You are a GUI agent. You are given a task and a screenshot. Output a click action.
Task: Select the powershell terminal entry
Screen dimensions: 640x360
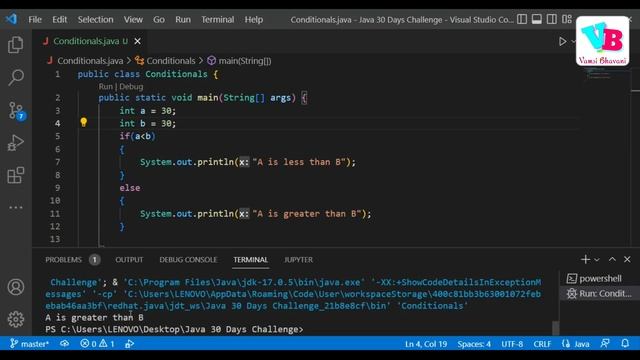[x=599, y=278]
